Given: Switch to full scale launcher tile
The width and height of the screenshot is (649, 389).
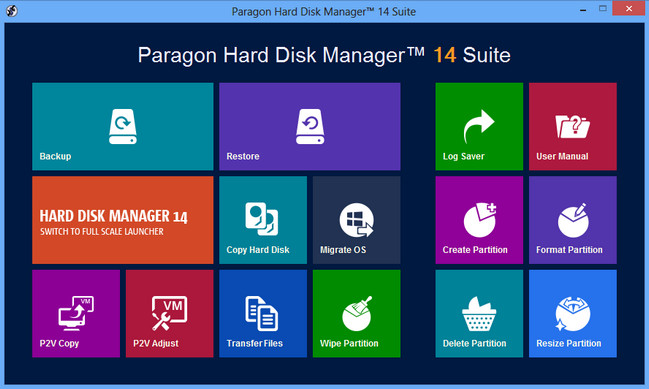Looking at the screenshot, I should coord(123,220).
